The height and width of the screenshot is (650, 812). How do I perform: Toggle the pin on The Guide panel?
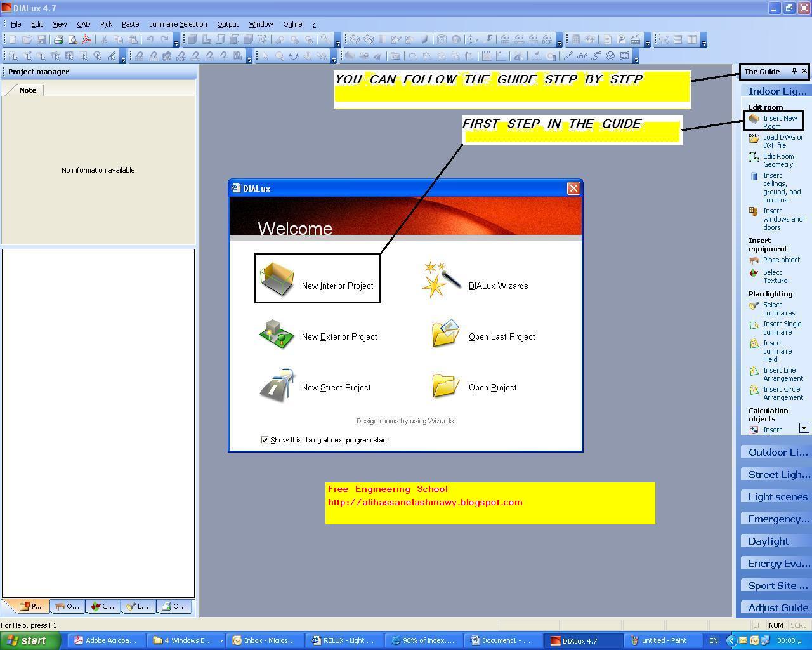(x=794, y=71)
